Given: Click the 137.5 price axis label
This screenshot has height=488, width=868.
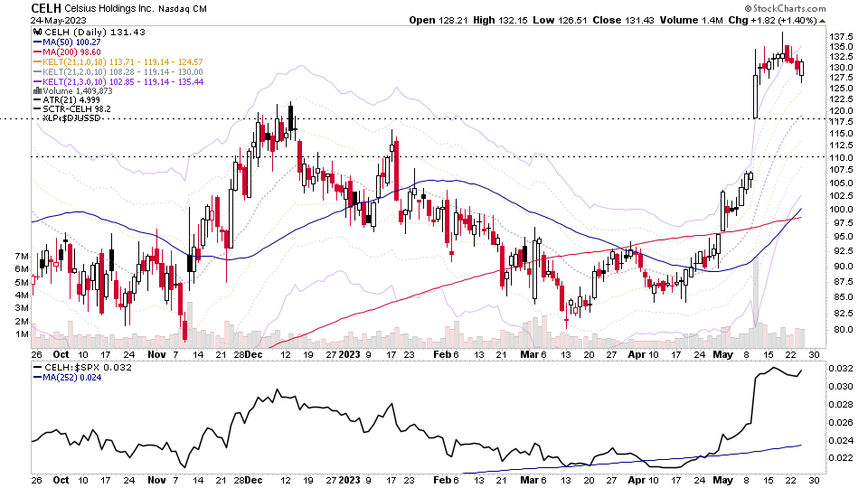Looking at the screenshot, I should (841, 36).
